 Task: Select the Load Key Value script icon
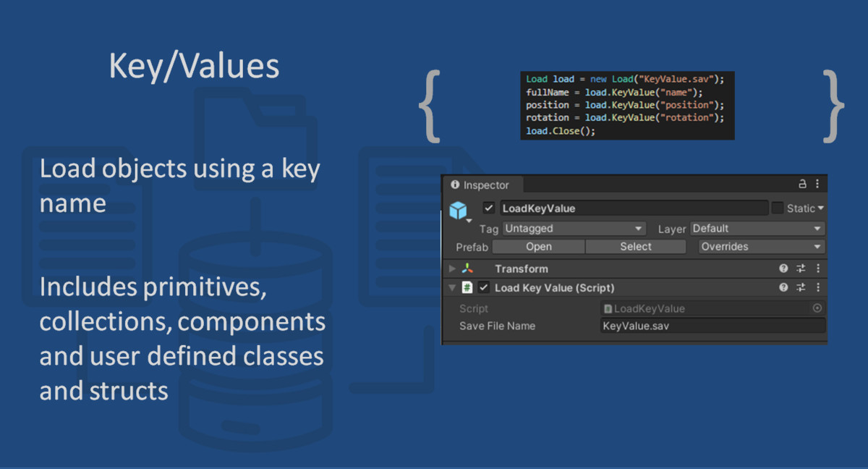click(x=467, y=287)
